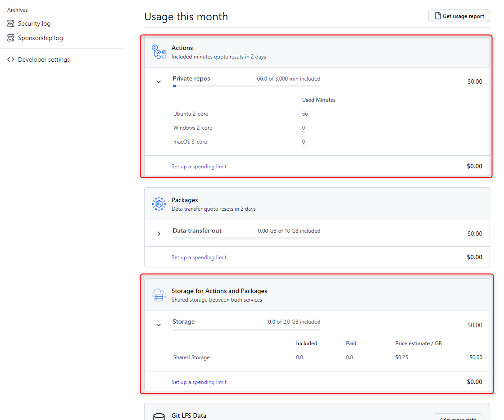Open the Sponsorship log page
Image resolution: width=504 pixels, height=420 pixels.
coord(41,38)
